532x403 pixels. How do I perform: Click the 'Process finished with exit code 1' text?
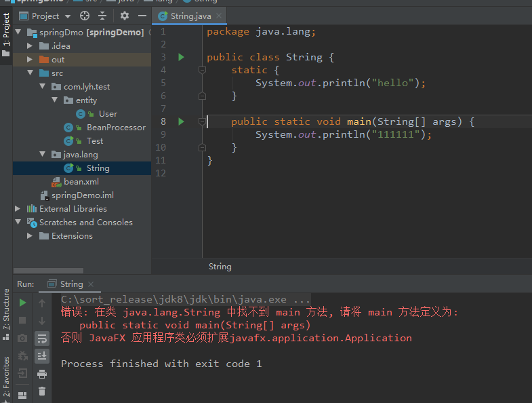tap(161, 364)
